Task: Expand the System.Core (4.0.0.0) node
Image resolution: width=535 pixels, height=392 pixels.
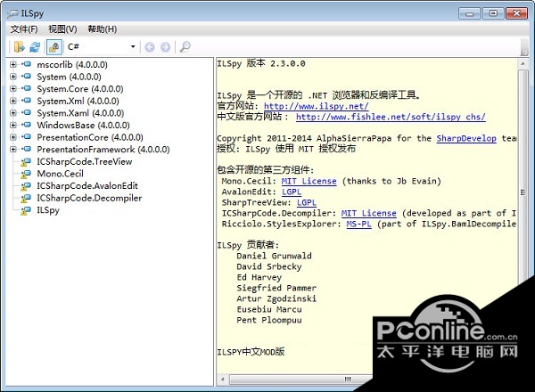Action: 13,88
